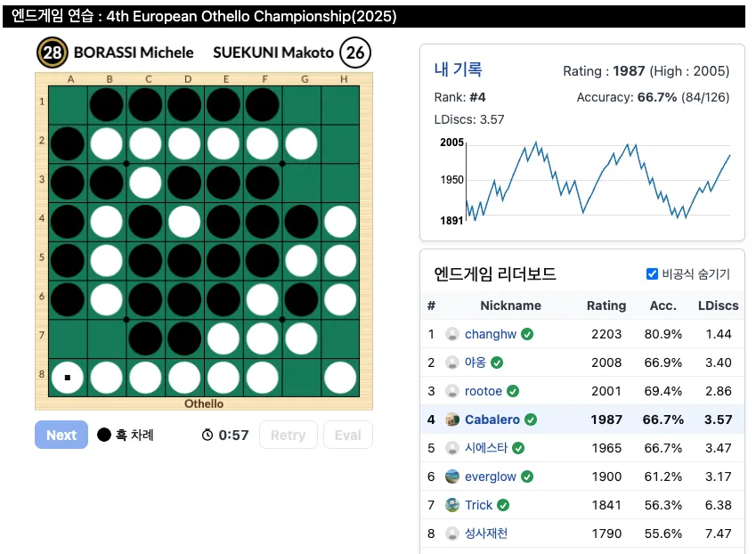
Task: Place a disc on square G1
Action: point(301,104)
